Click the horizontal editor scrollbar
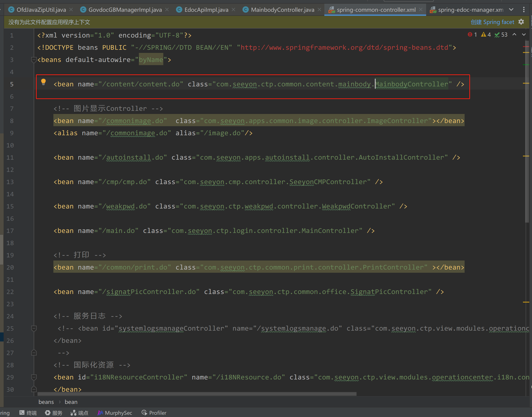Image resolution: width=532 pixels, height=417 pixels. [197, 394]
